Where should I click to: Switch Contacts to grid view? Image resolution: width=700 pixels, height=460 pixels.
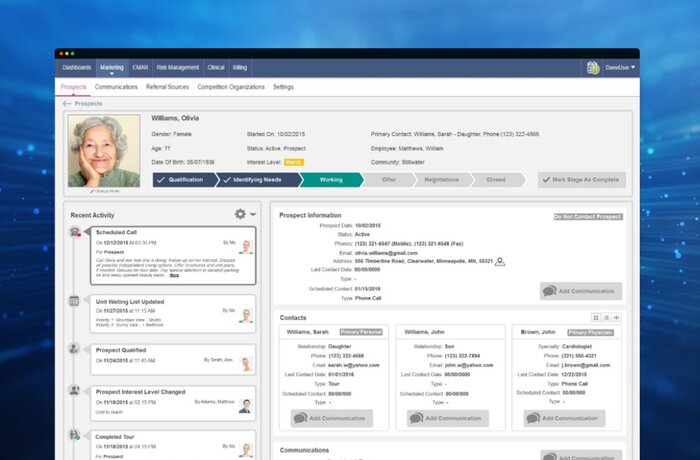[595, 317]
